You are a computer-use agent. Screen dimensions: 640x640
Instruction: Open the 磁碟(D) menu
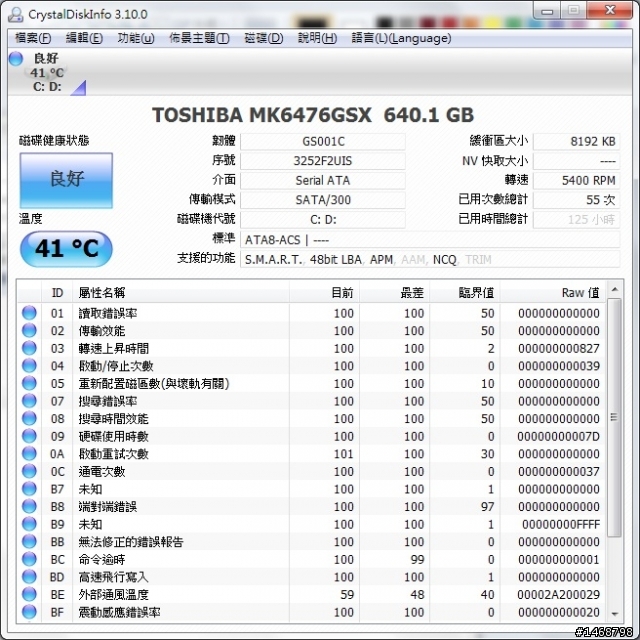pyautogui.click(x=264, y=38)
